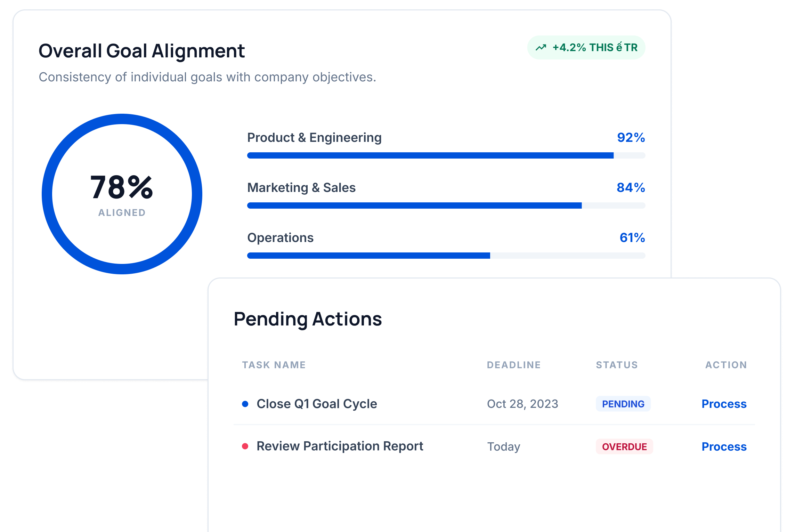Click the ACTION column header
This screenshot has height=532, width=803.
click(726, 365)
